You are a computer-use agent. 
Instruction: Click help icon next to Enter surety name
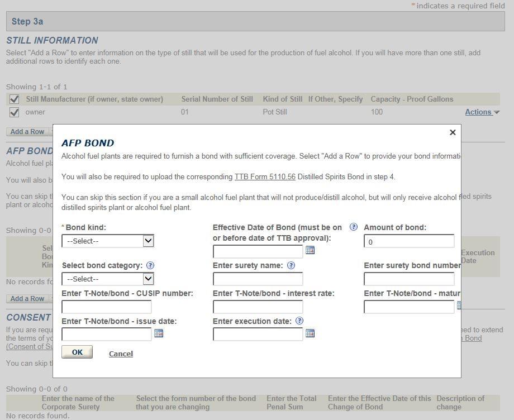(x=291, y=266)
